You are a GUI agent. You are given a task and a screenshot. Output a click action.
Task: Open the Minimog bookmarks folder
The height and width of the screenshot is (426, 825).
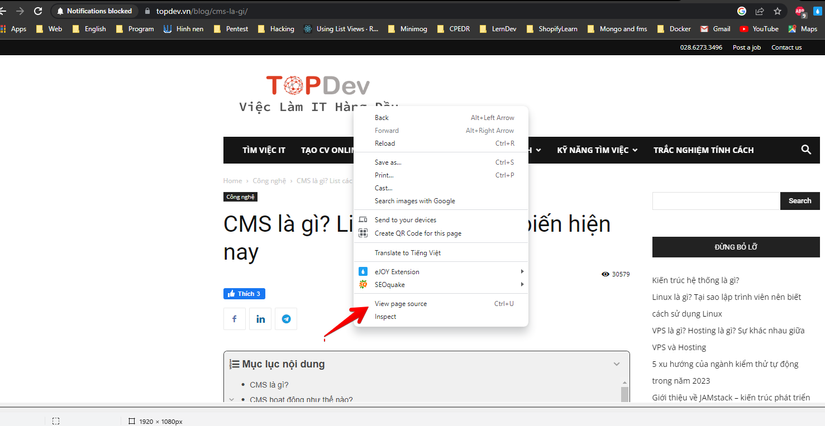point(408,29)
